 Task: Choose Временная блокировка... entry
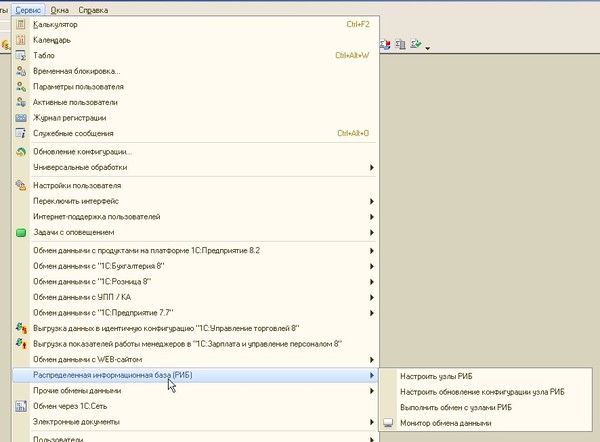[195, 71]
